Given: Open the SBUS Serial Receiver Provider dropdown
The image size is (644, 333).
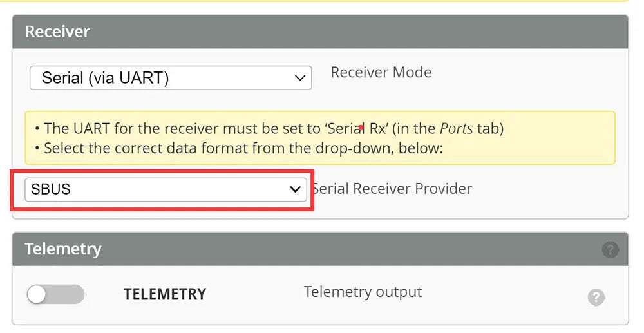Looking at the screenshot, I should (166, 189).
